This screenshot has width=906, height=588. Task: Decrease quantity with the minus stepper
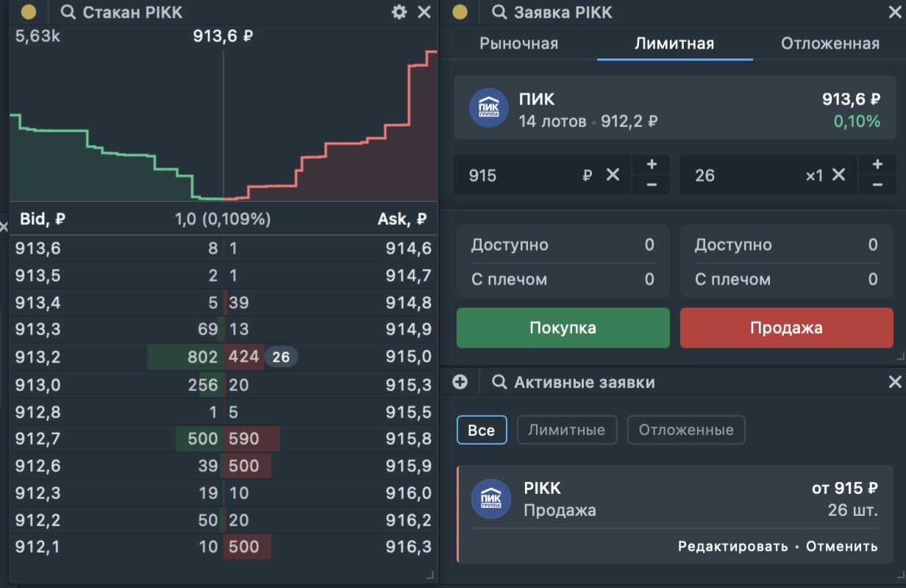(x=877, y=184)
